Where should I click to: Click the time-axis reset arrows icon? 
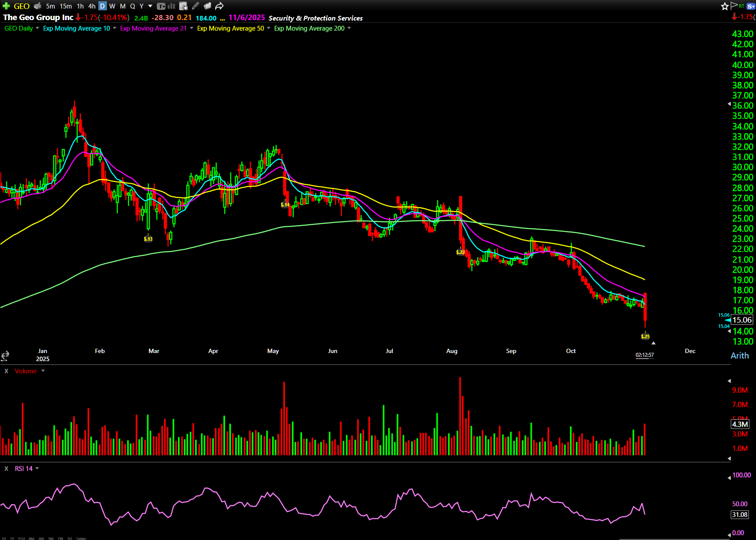pyautogui.click(x=5, y=355)
